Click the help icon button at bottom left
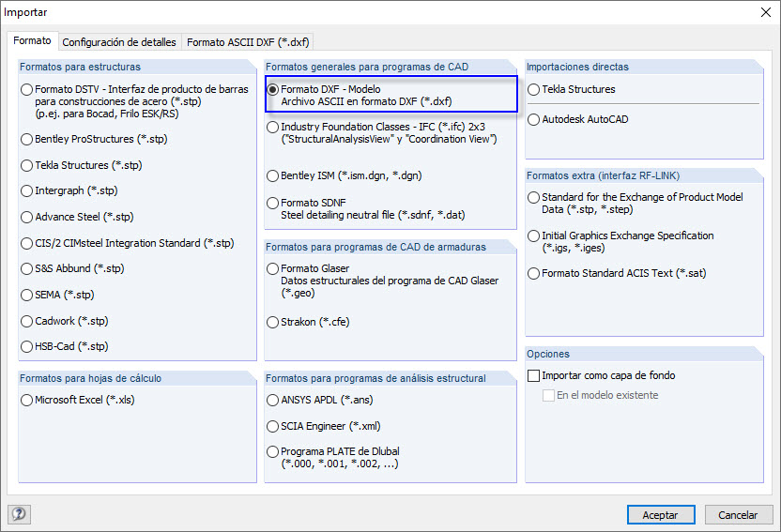The image size is (781, 532). [x=19, y=514]
